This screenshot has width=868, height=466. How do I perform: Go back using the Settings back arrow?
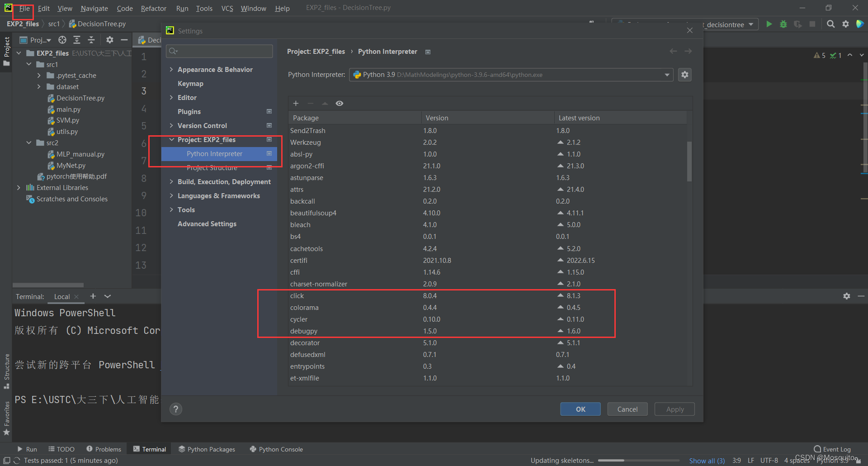(x=673, y=51)
